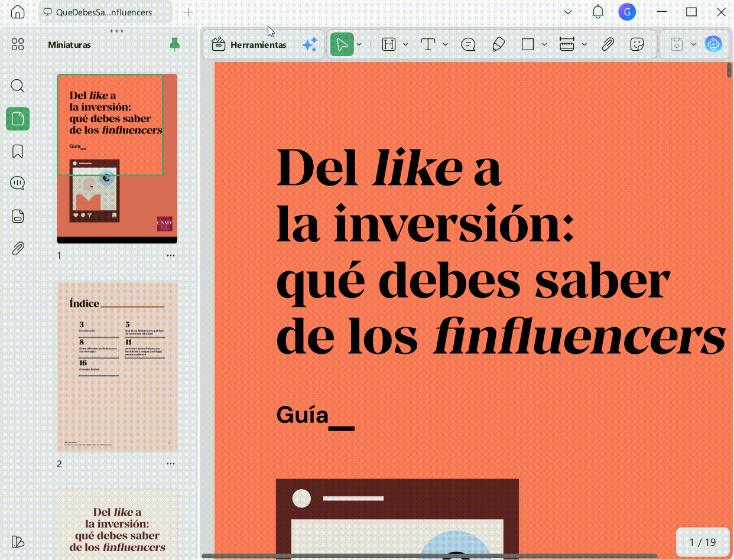Viewport: 734px width, 560px height.
Task: Expand the shape tool dropdown arrow
Action: (544, 44)
